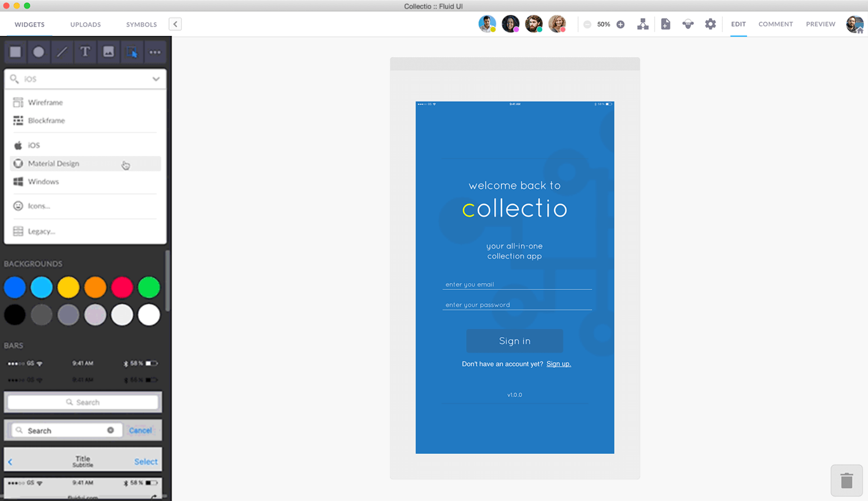Click the trash can delete icon
Screen dimensions: 868x501
(846, 481)
